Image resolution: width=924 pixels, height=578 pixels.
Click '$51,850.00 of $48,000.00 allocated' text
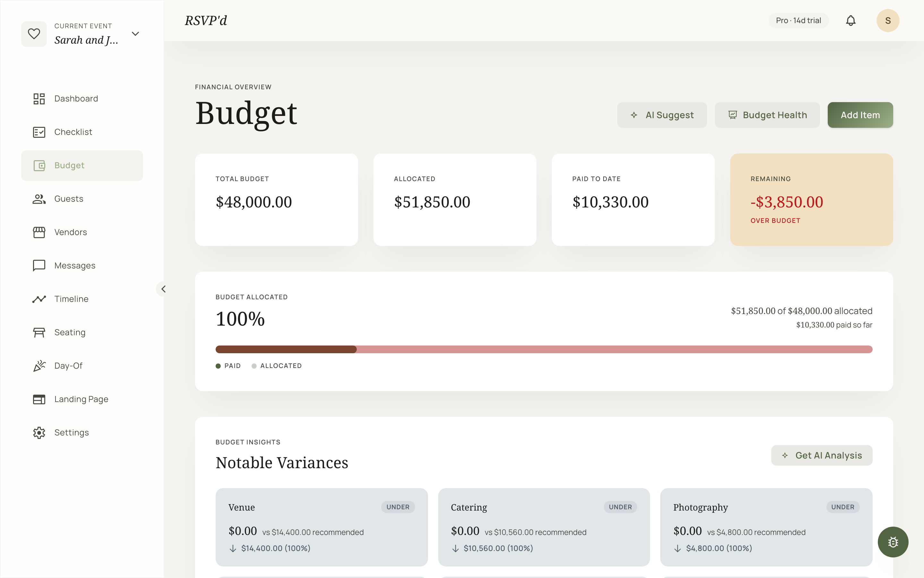(x=801, y=311)
